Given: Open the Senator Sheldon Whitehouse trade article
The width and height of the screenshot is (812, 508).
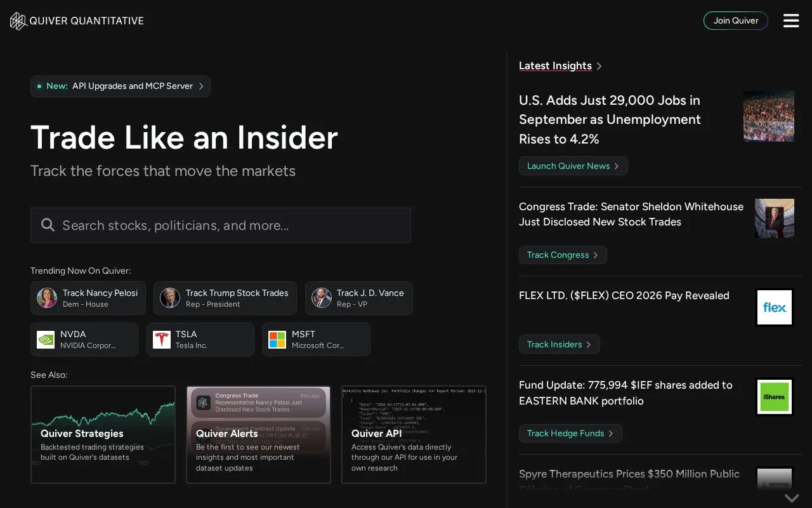Looking at the screenshot, I should (x=631, y=214).
